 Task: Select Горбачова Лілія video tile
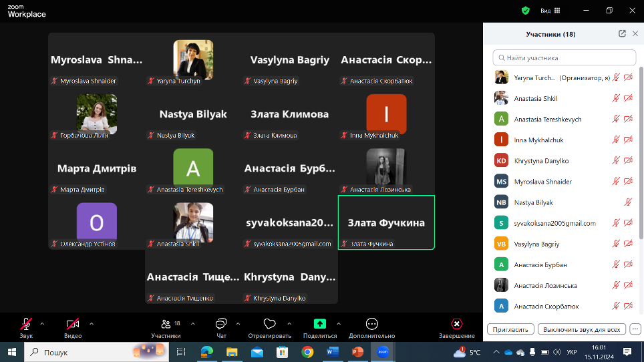(96, 114)
